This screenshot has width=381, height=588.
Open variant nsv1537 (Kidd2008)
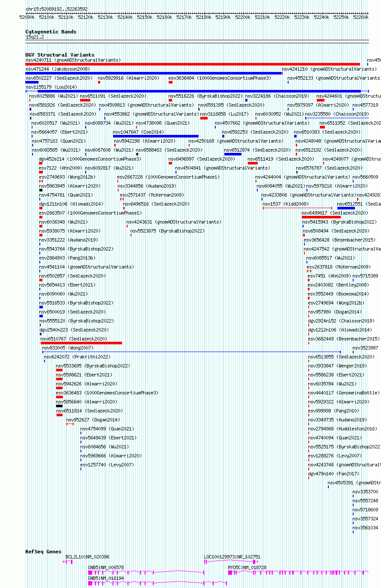pos(286,204)
